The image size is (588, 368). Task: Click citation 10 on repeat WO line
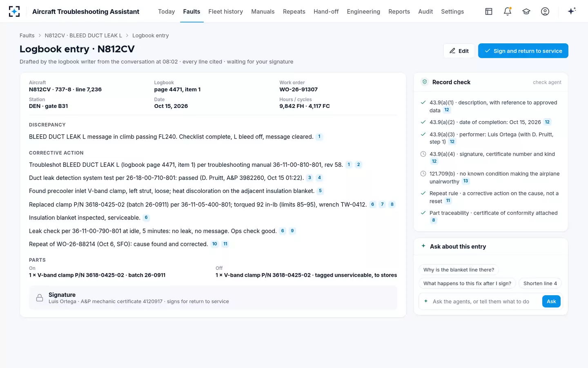pyautogui.click(x=215, y=244)
